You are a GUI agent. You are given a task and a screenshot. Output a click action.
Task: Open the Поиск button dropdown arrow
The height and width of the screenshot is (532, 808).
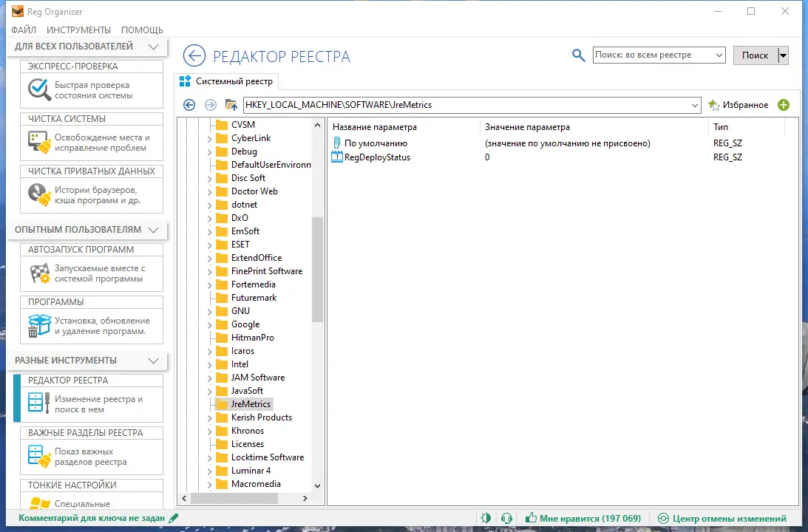pyautogui.click(x=783, y=55)
